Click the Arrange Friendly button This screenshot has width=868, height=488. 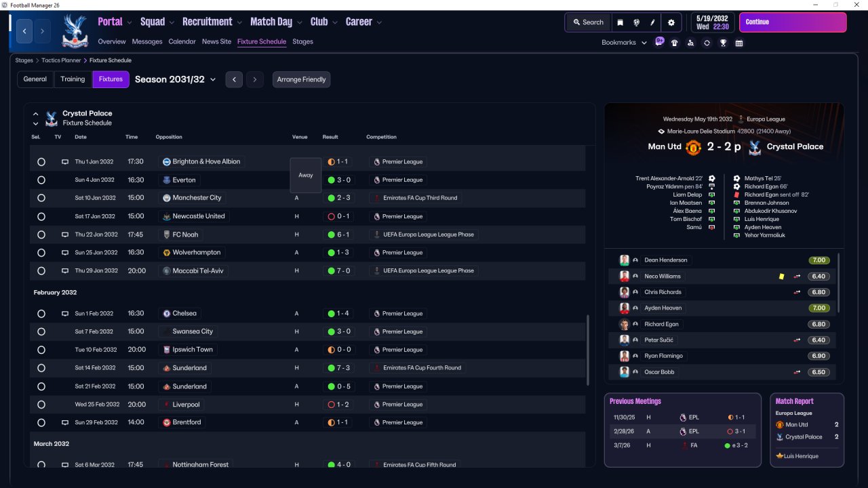click(301, 79)
